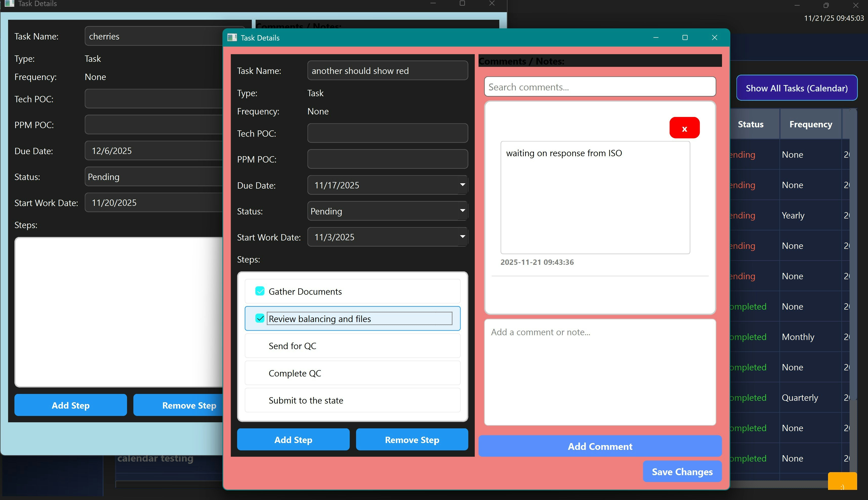Toggle the Review balancing and files checkbox
This screenshot has width=868, height=500.
(259, 318)
